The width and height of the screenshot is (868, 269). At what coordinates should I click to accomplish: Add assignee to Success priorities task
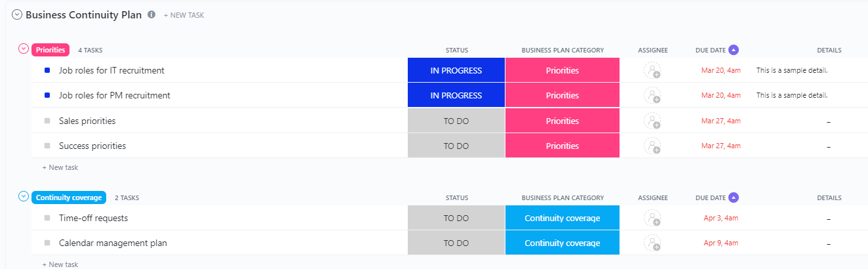(x=652, y=146)
